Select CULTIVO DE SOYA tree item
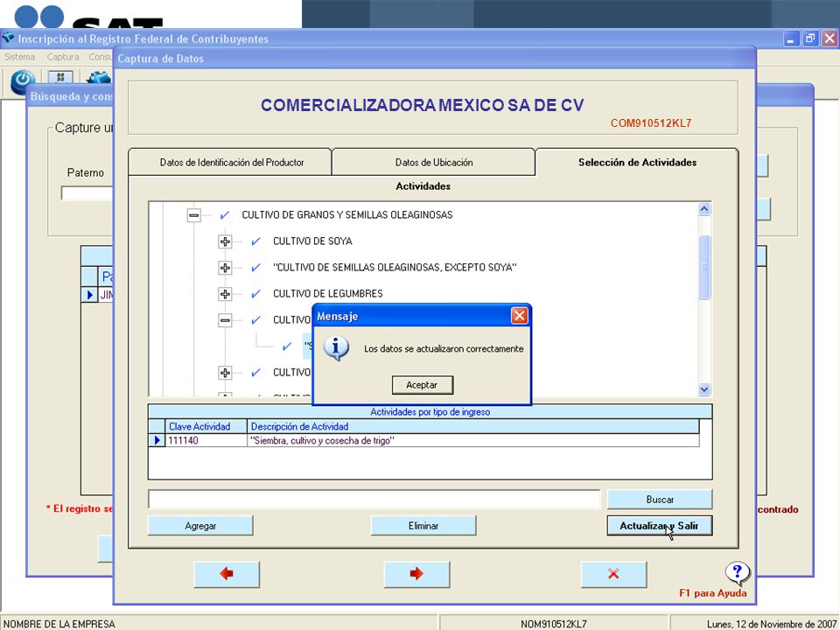Image resolution: width=840 pixels, height=630 pixels. click(312, 241)
